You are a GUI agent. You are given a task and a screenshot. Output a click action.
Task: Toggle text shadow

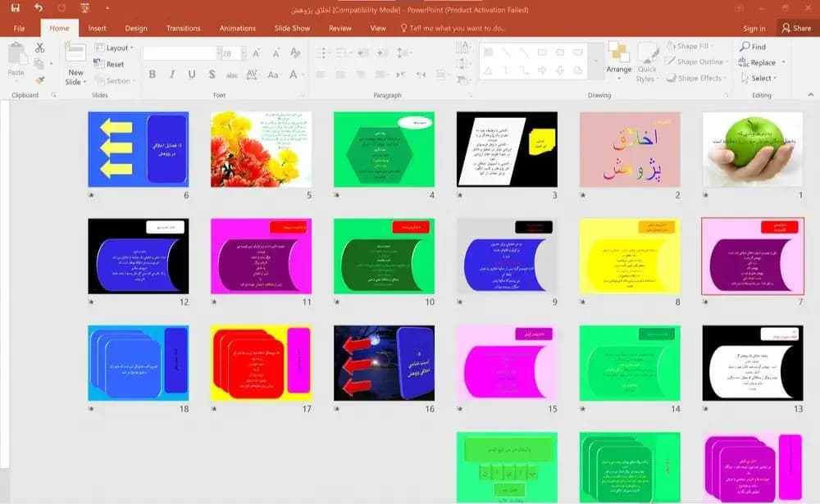(x=212, y=75)
